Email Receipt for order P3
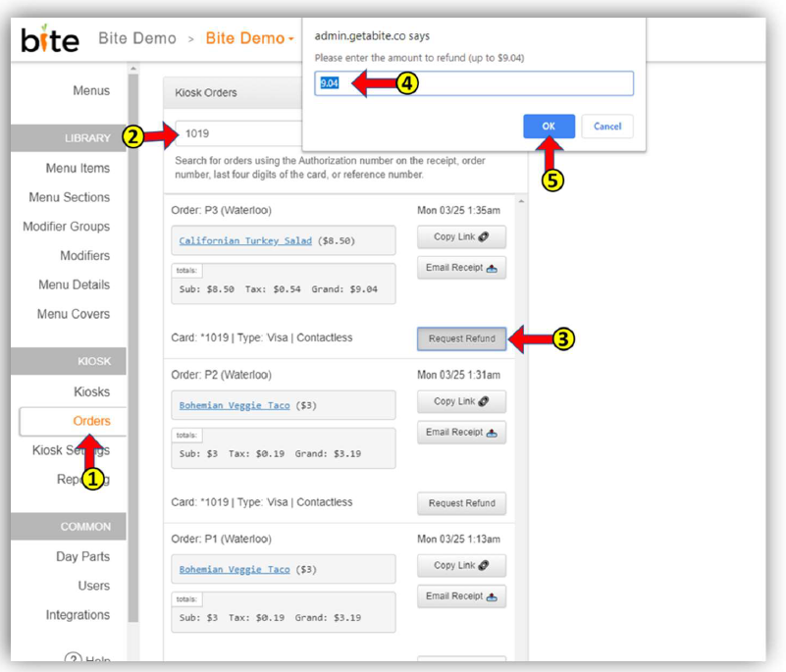The image size is (786, 672). point(461,268)
